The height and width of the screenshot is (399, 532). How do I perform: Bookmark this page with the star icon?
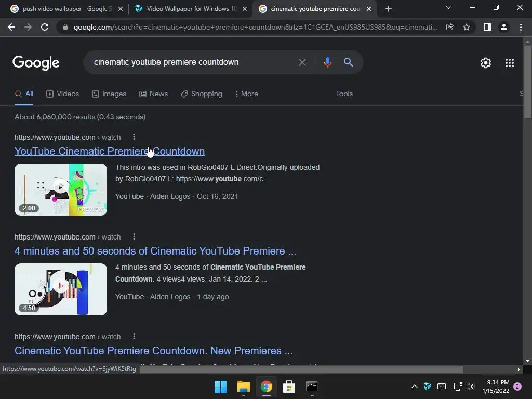[467, 27]
